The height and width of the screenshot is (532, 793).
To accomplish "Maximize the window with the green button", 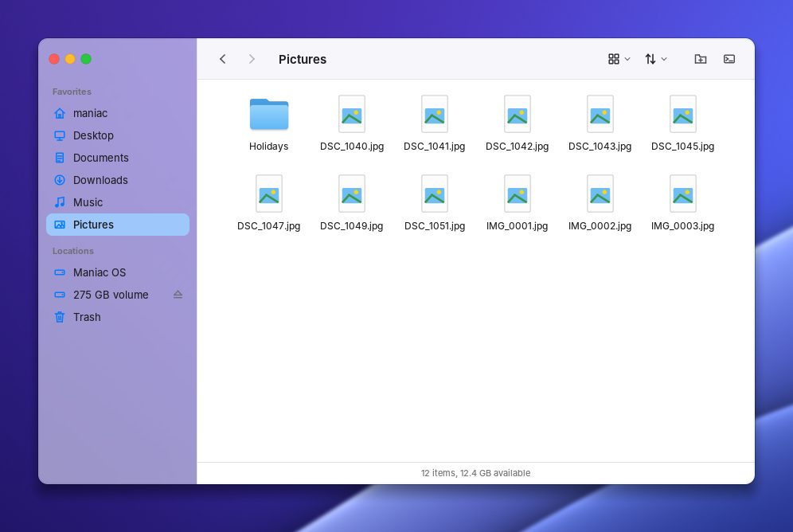I will [x=86, y=59].
